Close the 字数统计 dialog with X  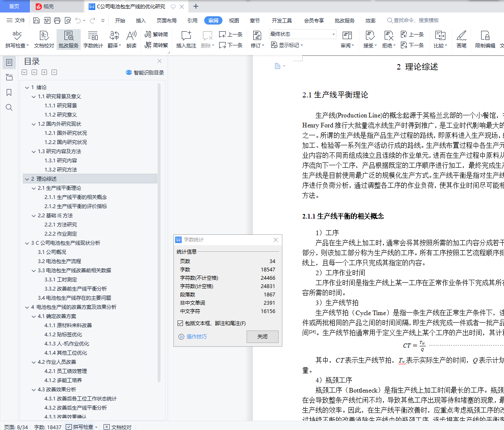276,240
